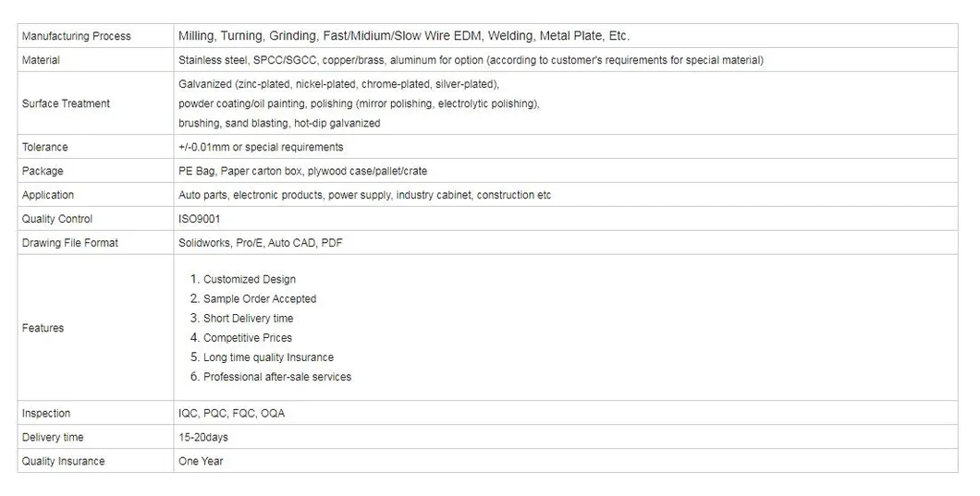Click the 15-20days delivery time value
This screenshot has height=496, width=980.
(202, 437)
